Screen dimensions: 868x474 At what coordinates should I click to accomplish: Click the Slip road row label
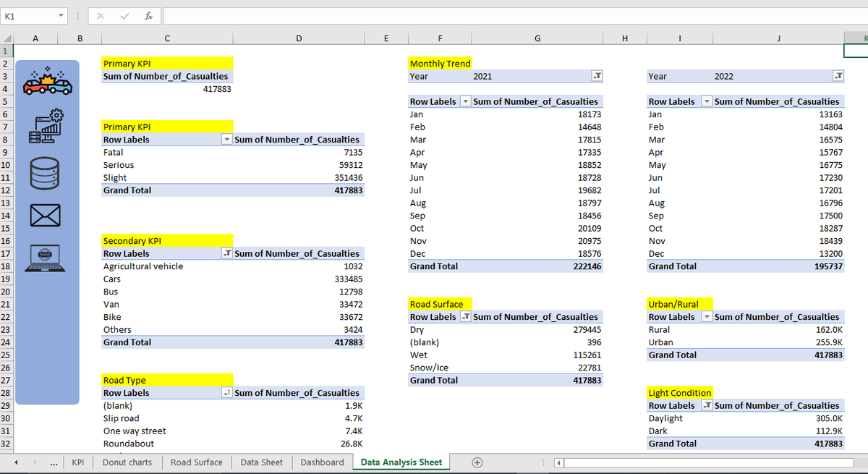122,418
